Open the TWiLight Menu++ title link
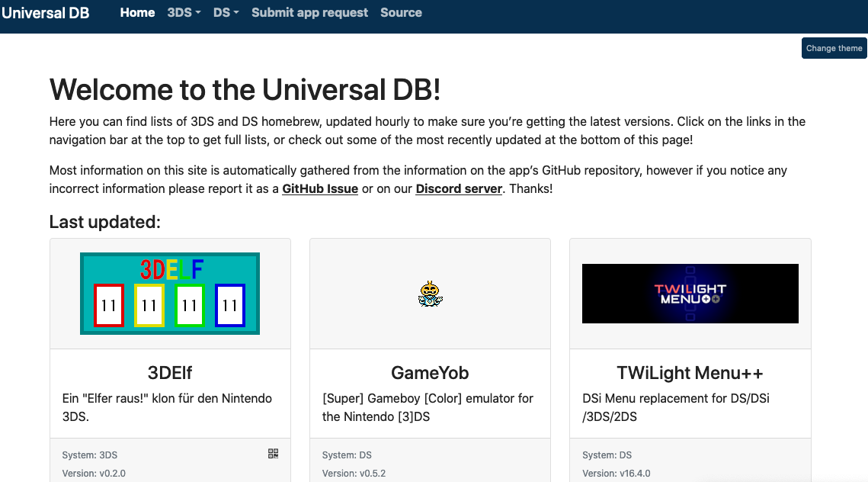 690,373
